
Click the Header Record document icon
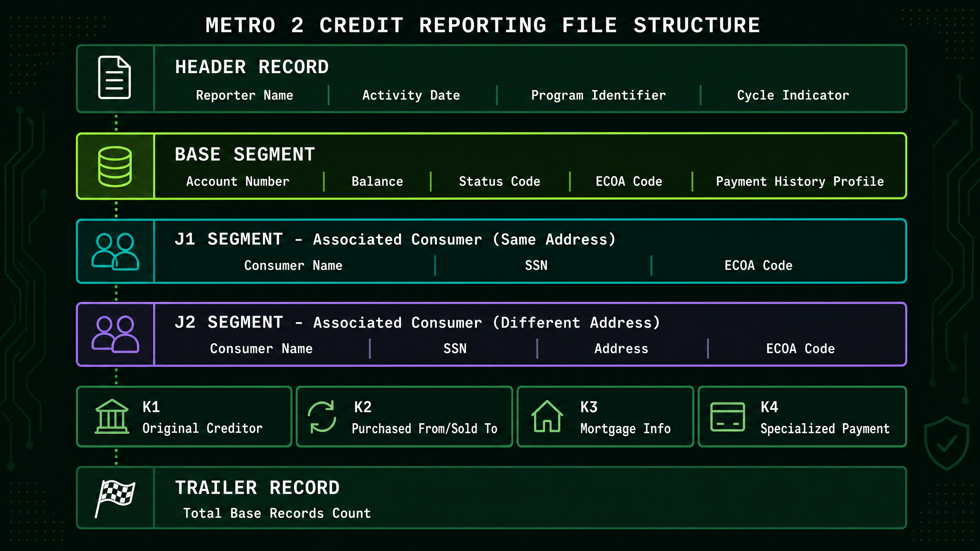coord(114,78)
